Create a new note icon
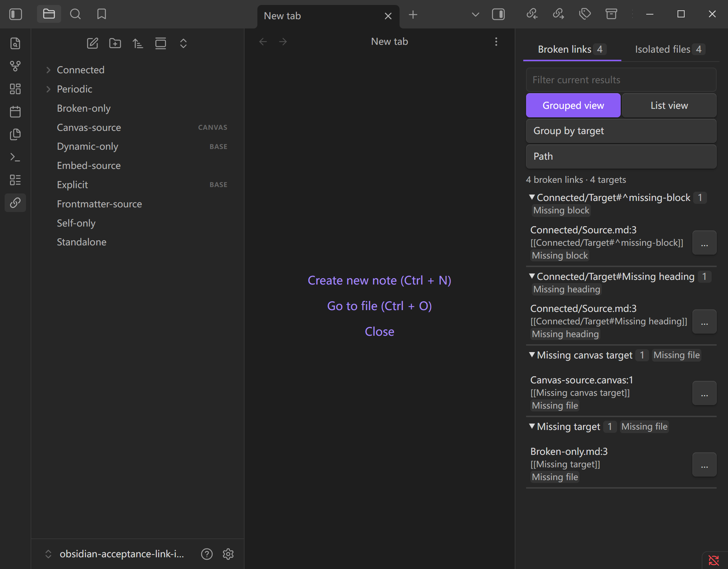 pos(92,43)
